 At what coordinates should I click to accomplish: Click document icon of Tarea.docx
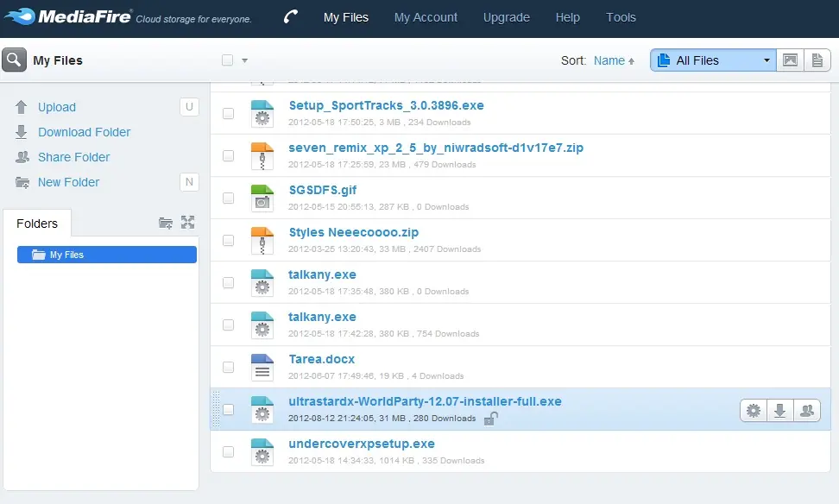pyautogui.click(x=262, y=367)
